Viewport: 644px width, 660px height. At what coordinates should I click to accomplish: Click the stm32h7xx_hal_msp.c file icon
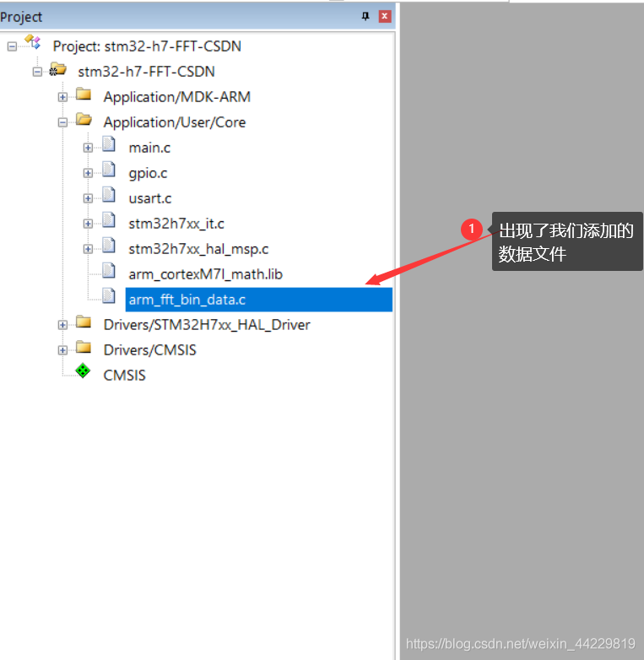109,245
